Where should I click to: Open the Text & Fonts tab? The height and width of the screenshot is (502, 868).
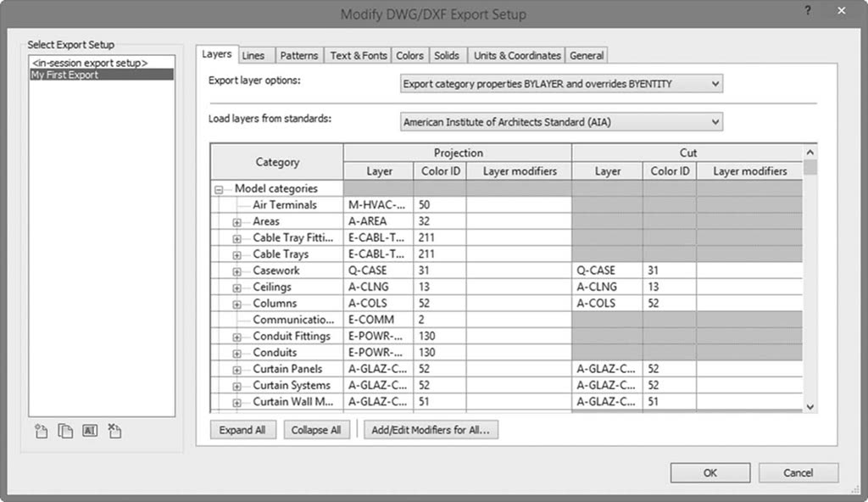pyautogui.click(x=359, y=55)
